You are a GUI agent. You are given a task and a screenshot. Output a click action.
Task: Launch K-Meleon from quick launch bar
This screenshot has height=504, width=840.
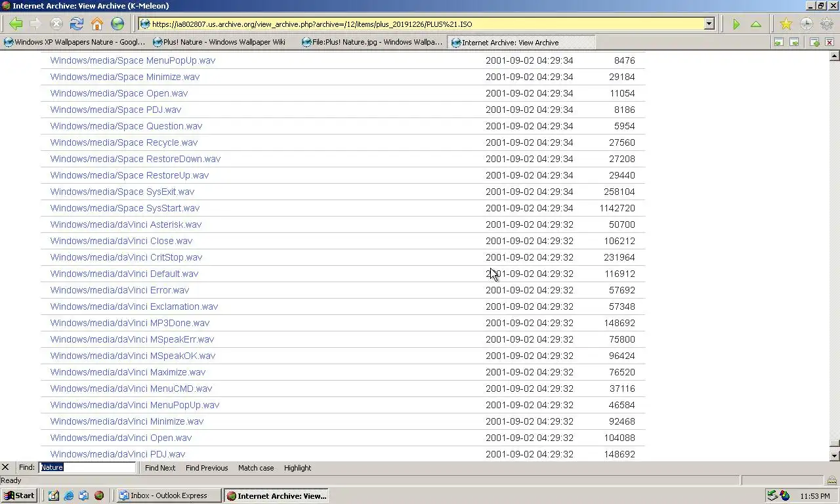99,495
